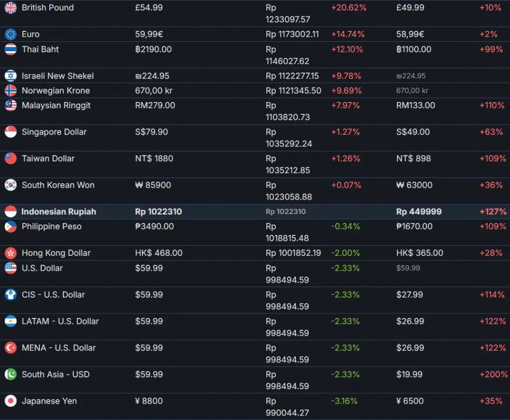Click the Euro flag icon
This screenshot has height=420, width=510.
click(x=10, y=34)
